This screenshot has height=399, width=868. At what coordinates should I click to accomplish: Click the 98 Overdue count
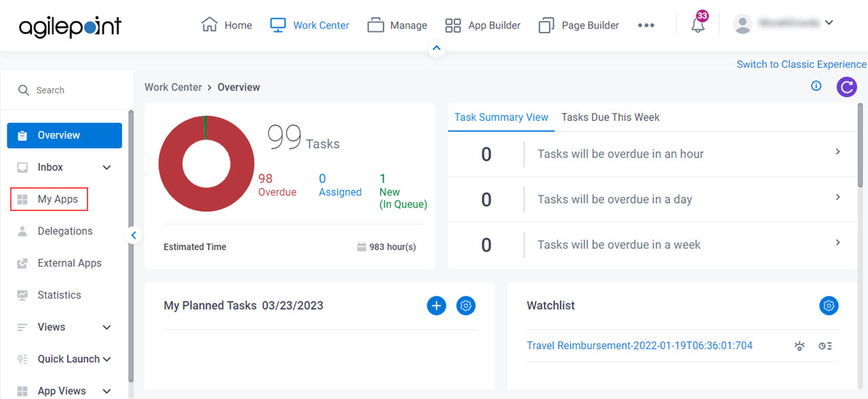pyautogui.click(x=277, y=185)
